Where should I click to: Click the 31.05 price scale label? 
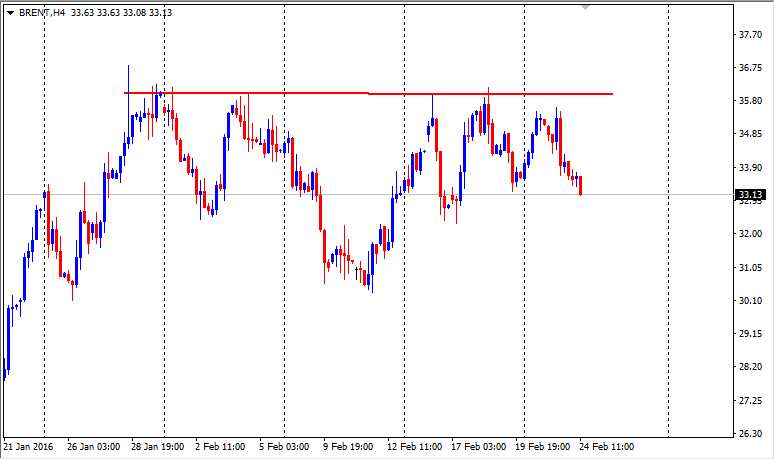pyautogui.click(x=750, y=268)
